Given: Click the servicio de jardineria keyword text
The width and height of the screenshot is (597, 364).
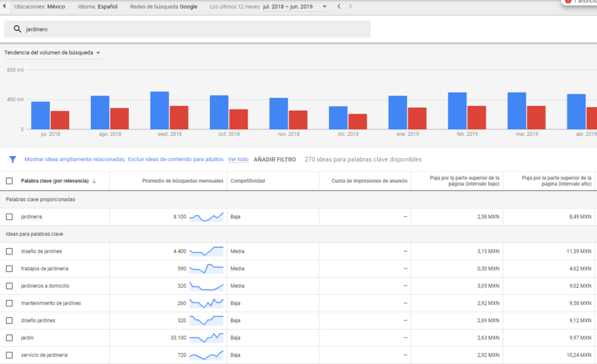Looking at the screenshot, I should point(44,355).
